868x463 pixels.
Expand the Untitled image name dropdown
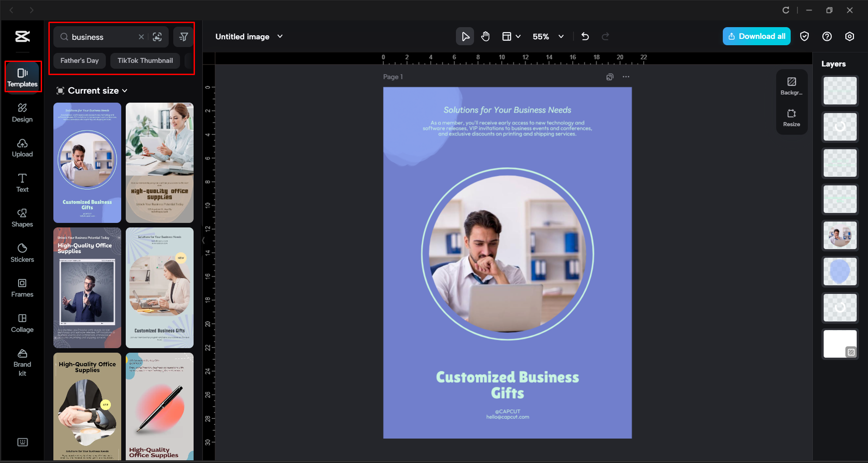click(280, 37)
